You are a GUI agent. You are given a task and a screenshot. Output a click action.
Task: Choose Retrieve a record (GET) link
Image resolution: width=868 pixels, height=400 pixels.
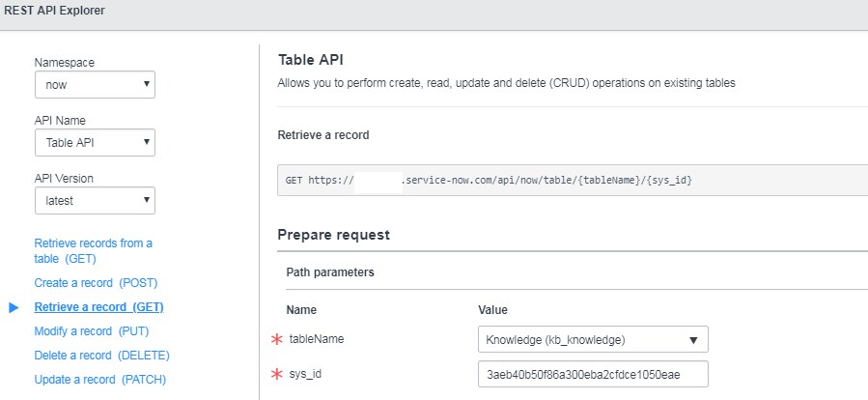tap(98, 307)
